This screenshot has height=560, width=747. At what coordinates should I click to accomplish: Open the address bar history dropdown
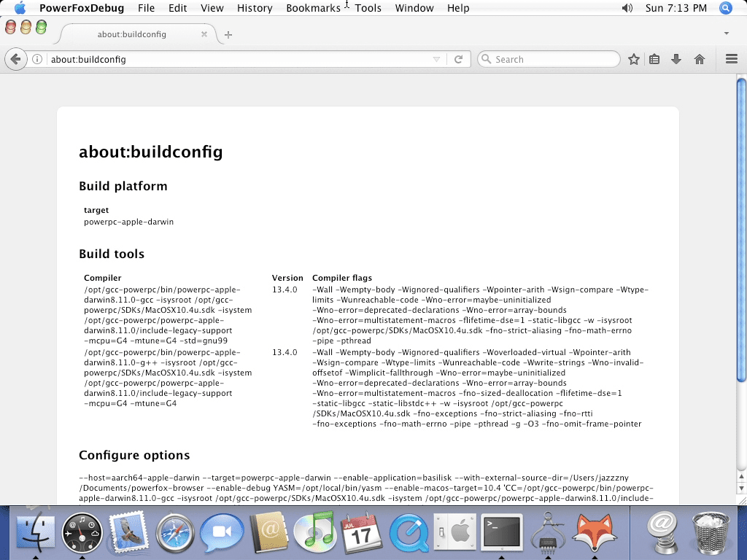click(436, 59)
